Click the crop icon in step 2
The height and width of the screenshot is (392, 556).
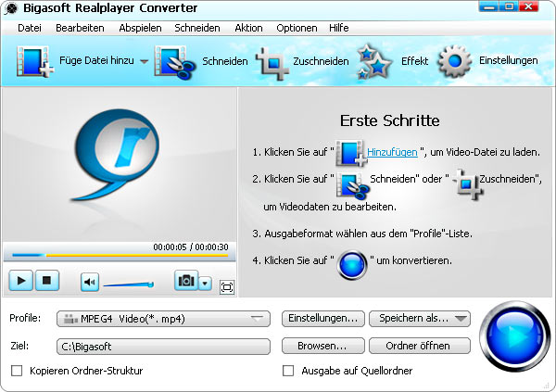469,184
